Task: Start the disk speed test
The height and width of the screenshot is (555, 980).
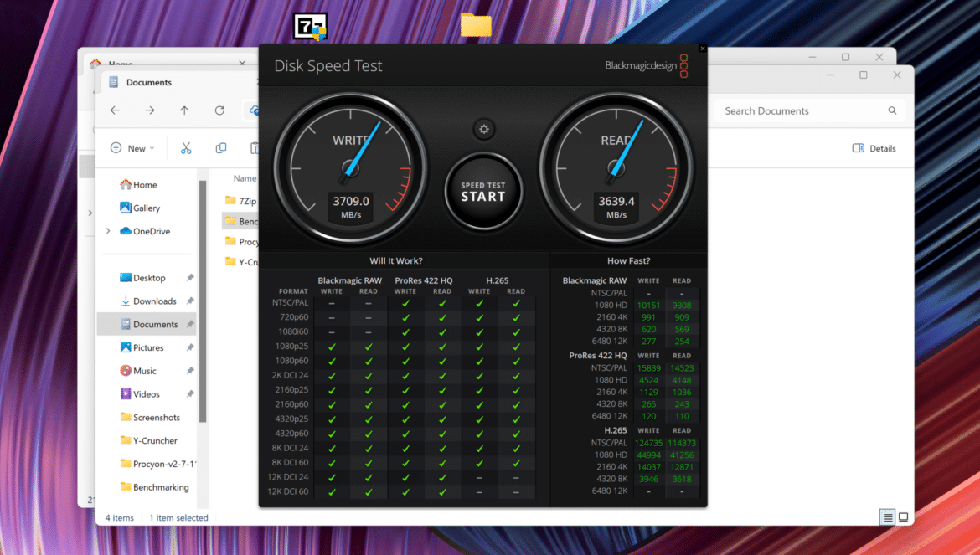Action: 483,192
